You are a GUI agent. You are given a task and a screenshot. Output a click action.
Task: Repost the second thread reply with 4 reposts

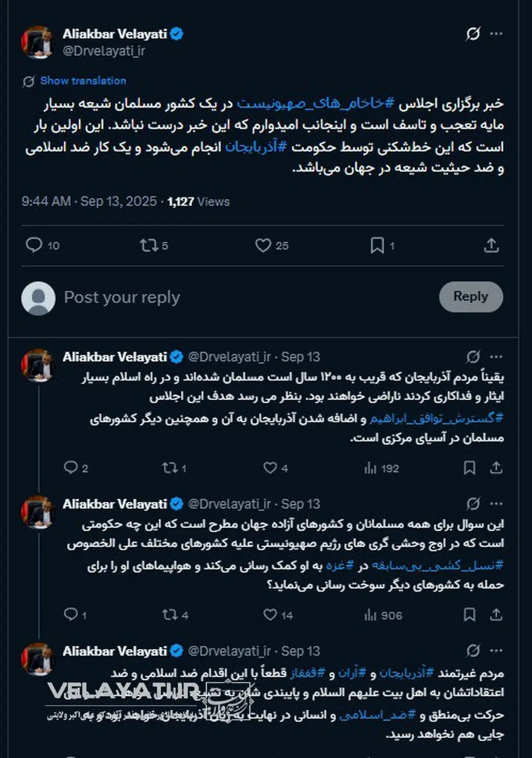click(169, 615)
